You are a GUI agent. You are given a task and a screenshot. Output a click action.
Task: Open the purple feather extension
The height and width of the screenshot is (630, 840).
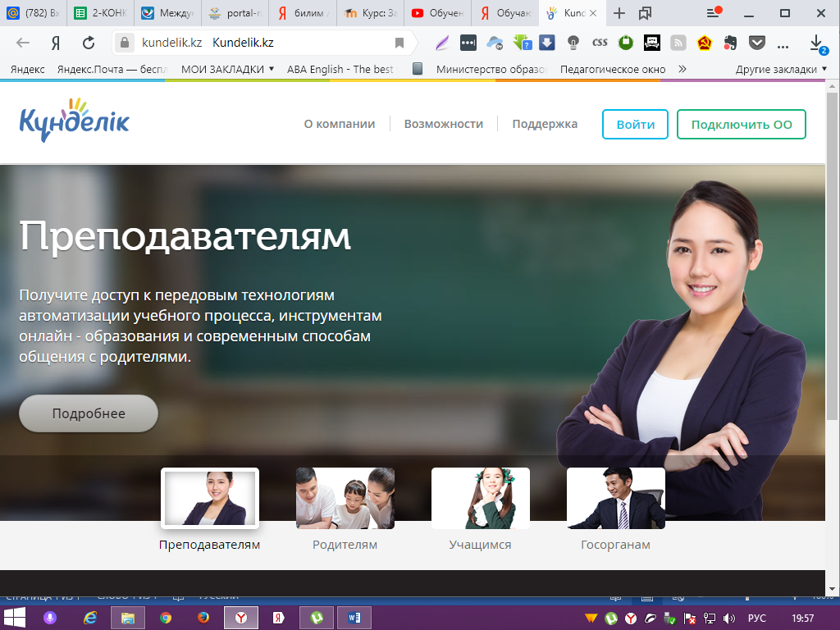pos(442,43)
